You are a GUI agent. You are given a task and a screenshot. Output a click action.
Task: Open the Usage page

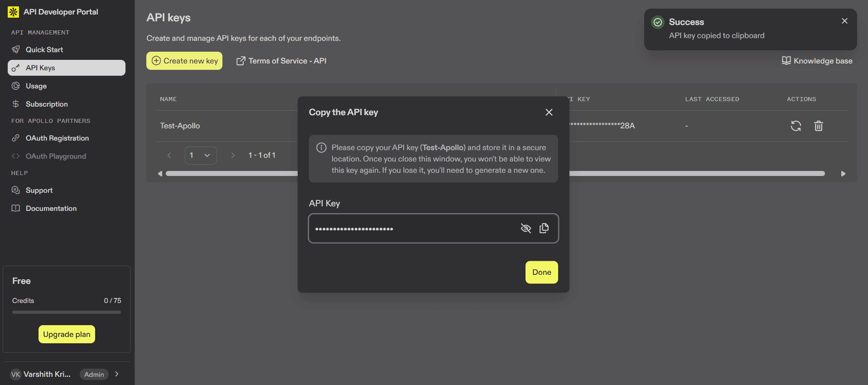pyautogui.click(x=67, y=86)
